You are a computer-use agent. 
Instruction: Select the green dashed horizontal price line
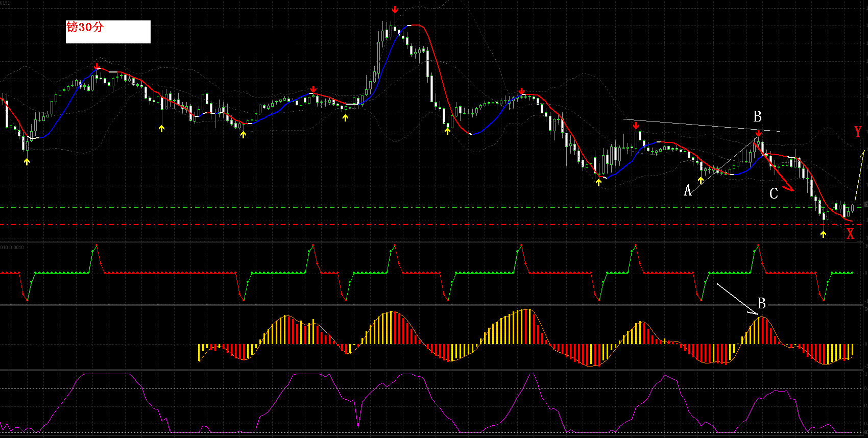tap(431, 207)
